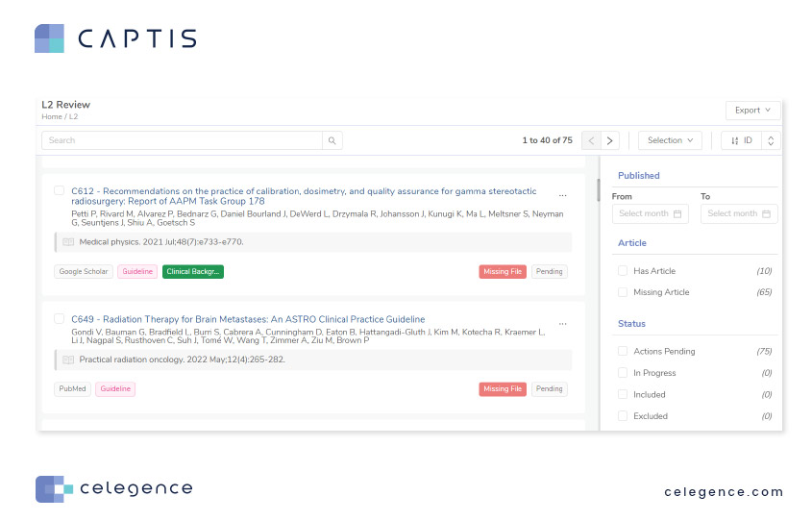Click the green Clinical Background tag
Screen dimensions: 812x521
point(192,272)
